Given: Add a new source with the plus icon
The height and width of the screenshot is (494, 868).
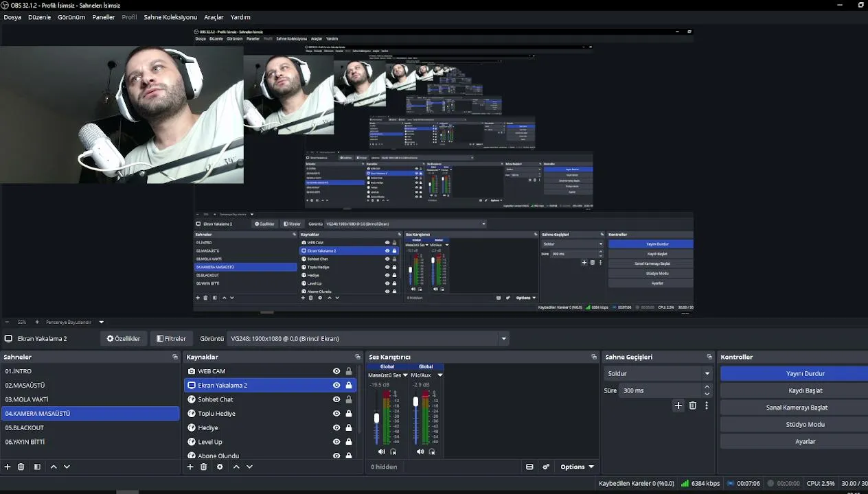Looking at the screenshot, I should pos(190,467).
